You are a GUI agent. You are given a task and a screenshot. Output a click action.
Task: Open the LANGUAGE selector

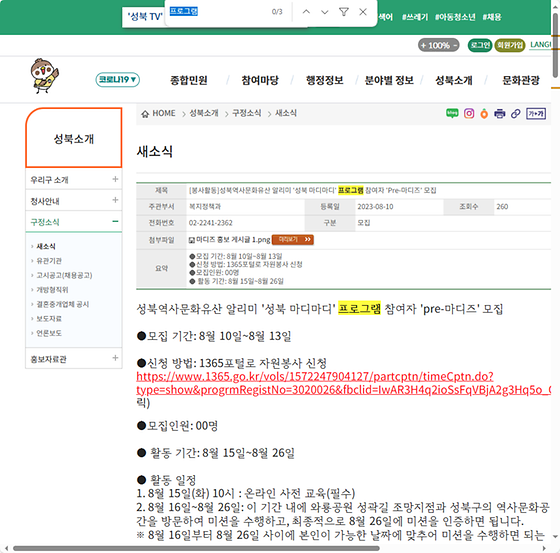pyautogui.click(x=540, y=45)
